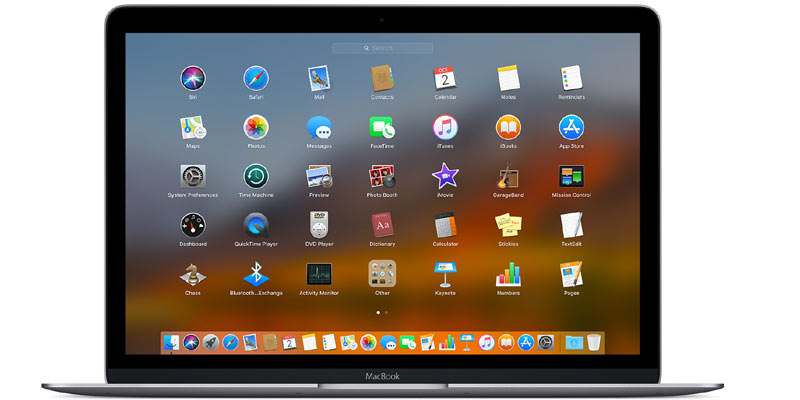Open iBooks from the Dock
Screen dimensions: 800x400
click(506, 342)
